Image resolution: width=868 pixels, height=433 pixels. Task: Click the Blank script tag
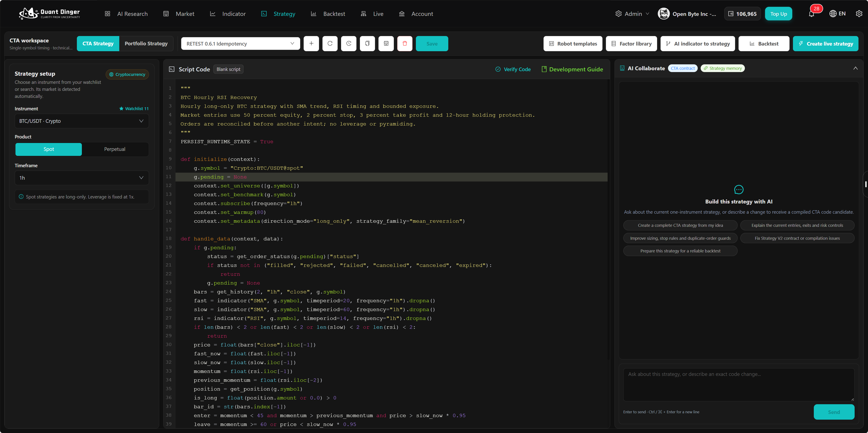click(x=229, y=69)
